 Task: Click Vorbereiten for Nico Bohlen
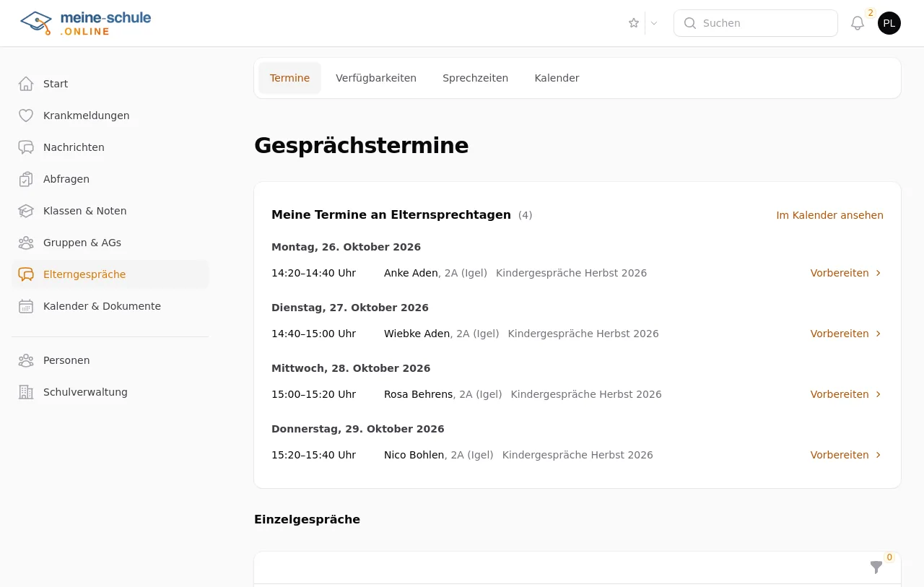coord(846,455)
